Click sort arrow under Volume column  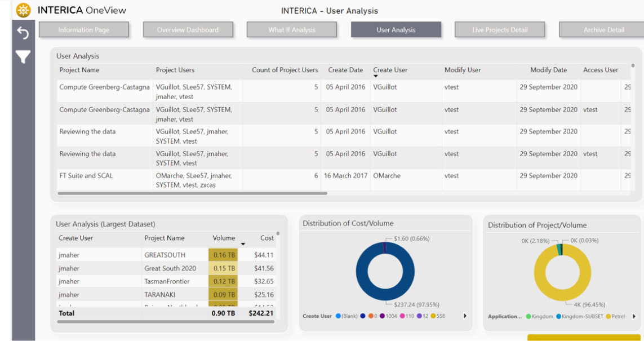(243, 244)
